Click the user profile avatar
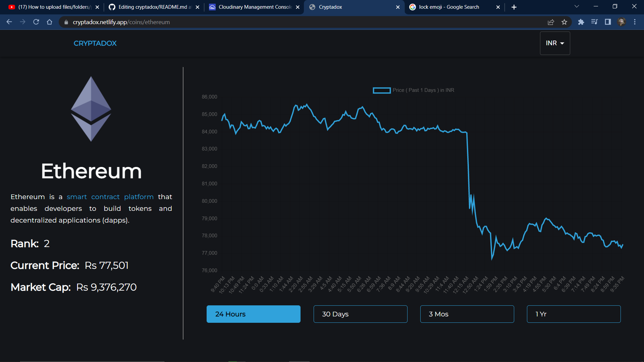 (621, 22)
